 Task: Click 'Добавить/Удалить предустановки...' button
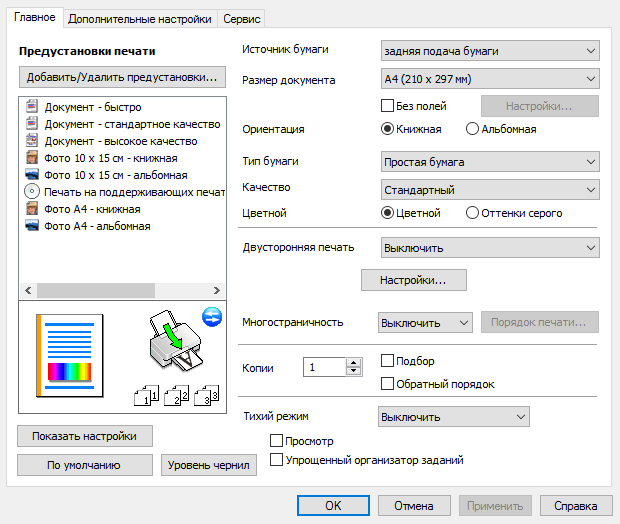(x=122, y=77)
